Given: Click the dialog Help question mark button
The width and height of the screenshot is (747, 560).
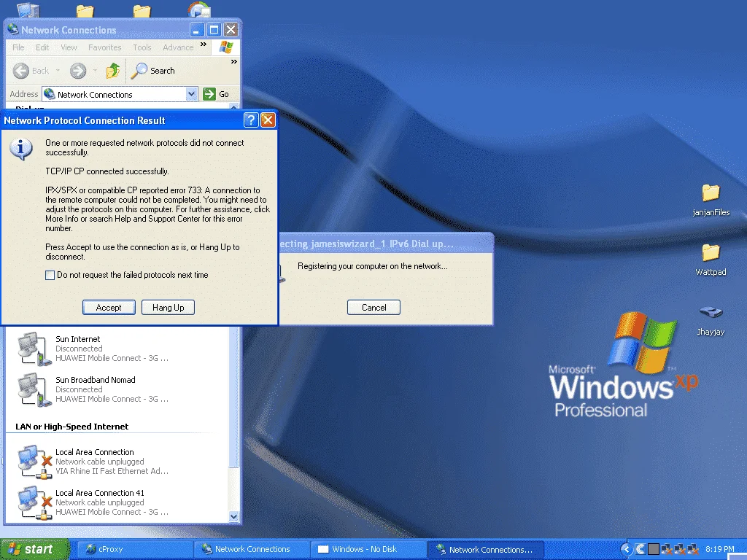Looking at the screenshot, I should [x=251, y=120].
